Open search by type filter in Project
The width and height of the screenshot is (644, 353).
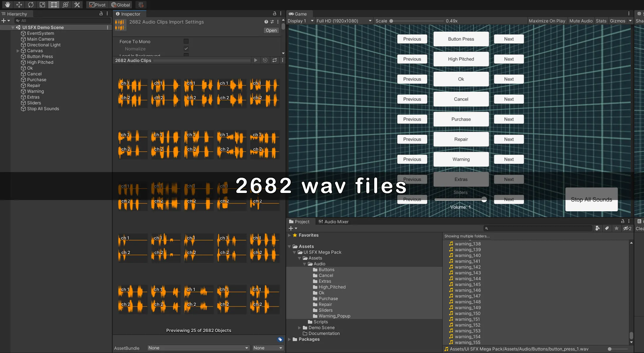(x=597, y=228)
